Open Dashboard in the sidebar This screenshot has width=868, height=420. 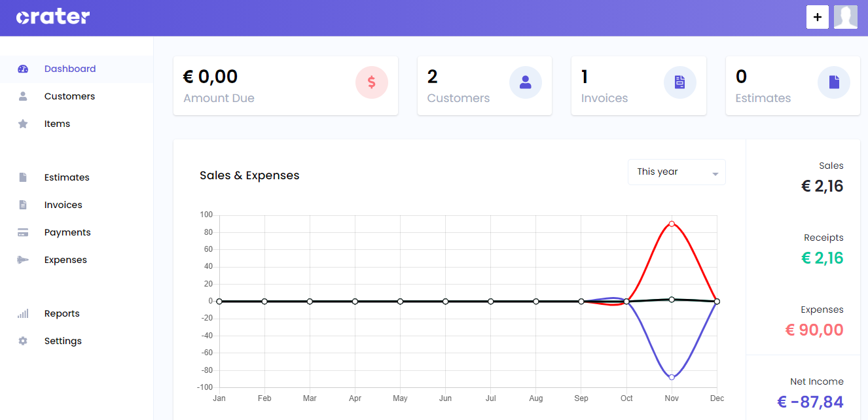[69, 69]
